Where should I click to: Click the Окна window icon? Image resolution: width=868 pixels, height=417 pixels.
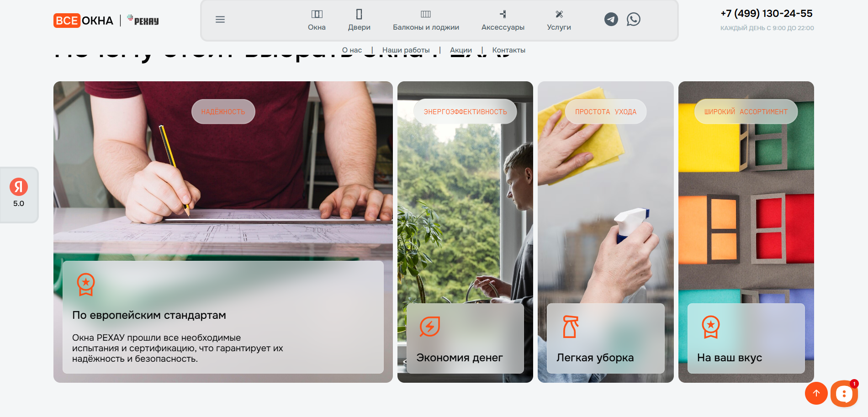[x=317, y=14]
